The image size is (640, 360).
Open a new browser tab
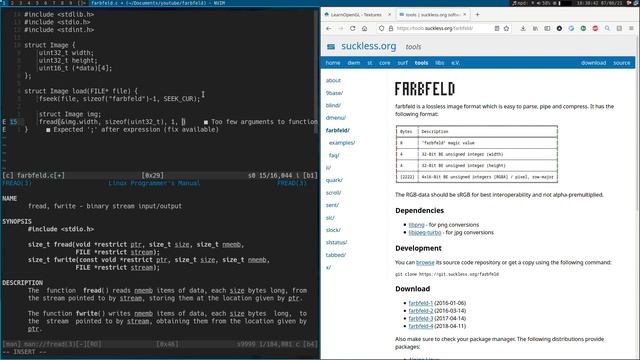click(x=477, y=15)
